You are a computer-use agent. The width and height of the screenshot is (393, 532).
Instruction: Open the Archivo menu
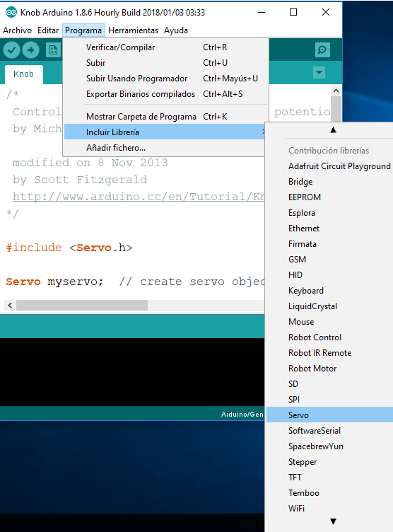coord(17,30)
